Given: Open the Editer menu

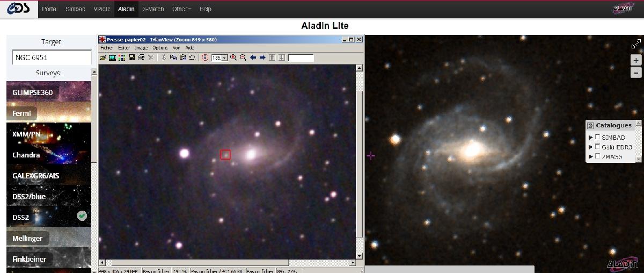Looking at the screenshot, I should (x=124, y=48).
